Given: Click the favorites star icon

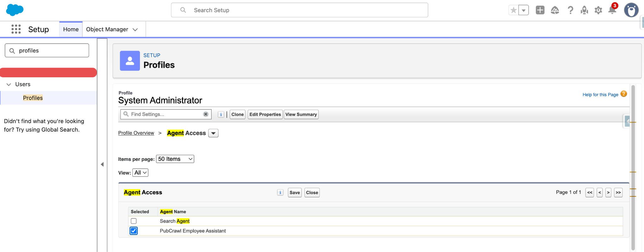Looking at the screenshot, I should point(514,10).
